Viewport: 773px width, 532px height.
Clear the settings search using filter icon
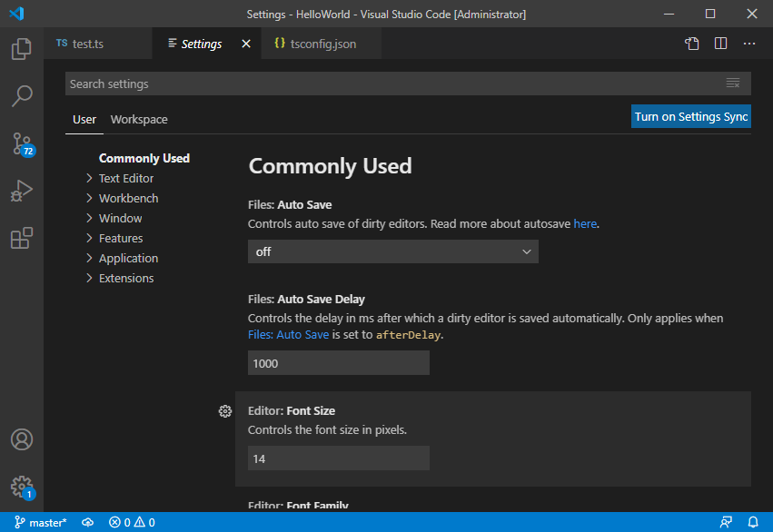click(x=733, y=83)
